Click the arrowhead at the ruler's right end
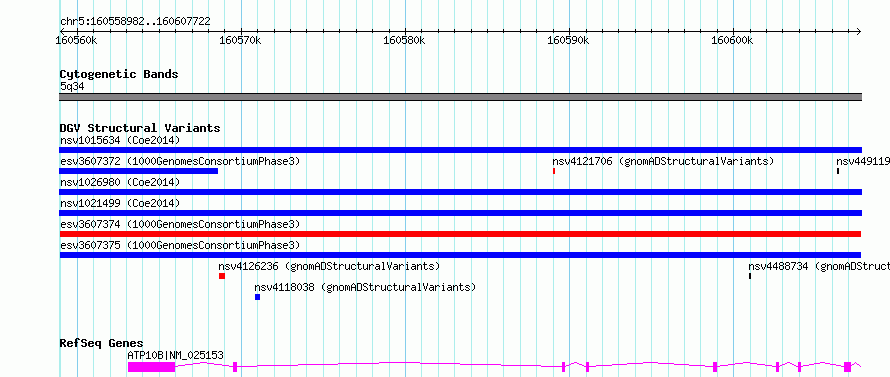This screenshot has height=377, width=890. (x=858, y=31)
